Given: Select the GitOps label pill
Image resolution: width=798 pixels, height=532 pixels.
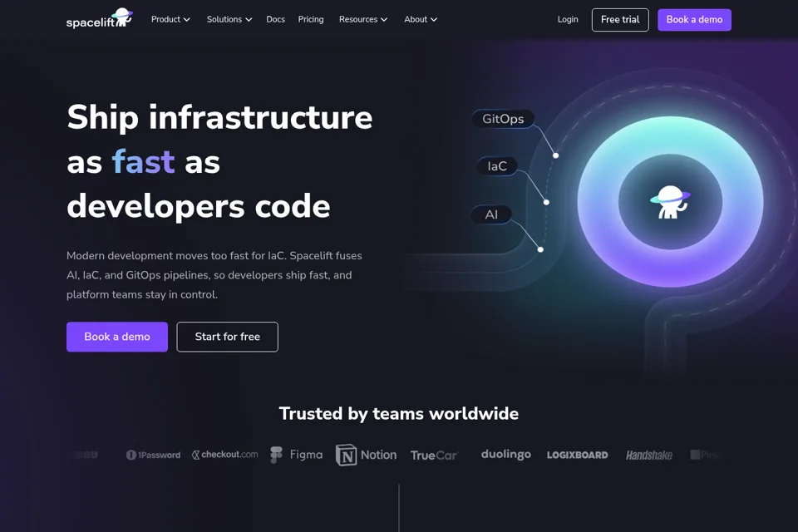Looking at the screenshot, I should [503, 119].
